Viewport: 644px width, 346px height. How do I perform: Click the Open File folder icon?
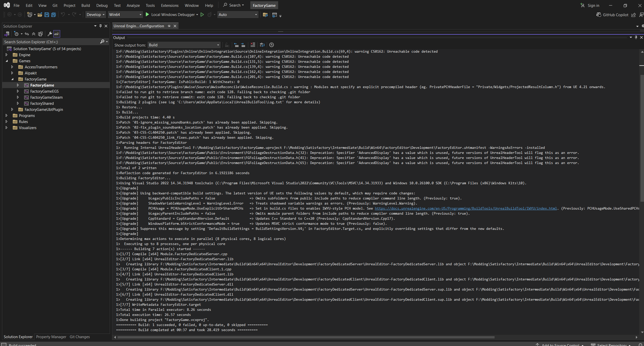(40, 15)
